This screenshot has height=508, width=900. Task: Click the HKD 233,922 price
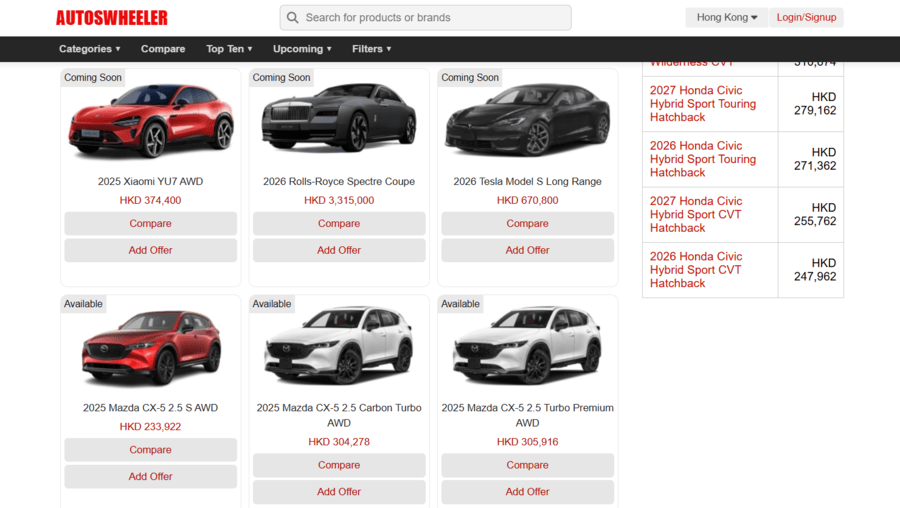[150, 426]
